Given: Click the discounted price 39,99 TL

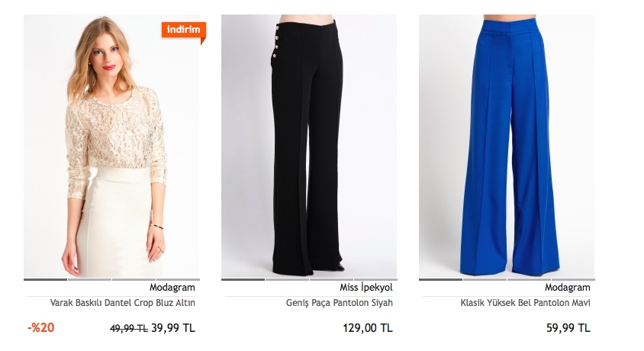Looking at the screenshot, I should (x=173, y=328).
